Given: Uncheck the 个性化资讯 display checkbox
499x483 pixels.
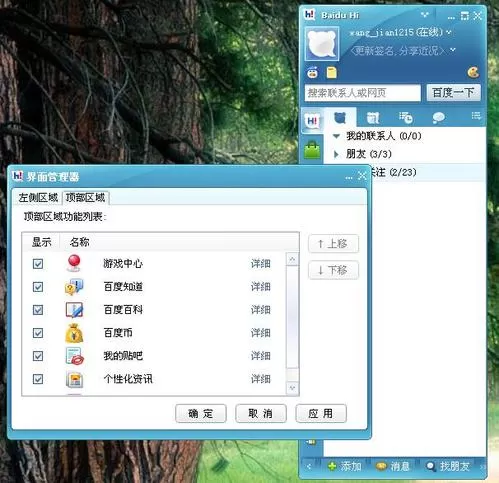Looking at the screenshot, I should [38, 379].
